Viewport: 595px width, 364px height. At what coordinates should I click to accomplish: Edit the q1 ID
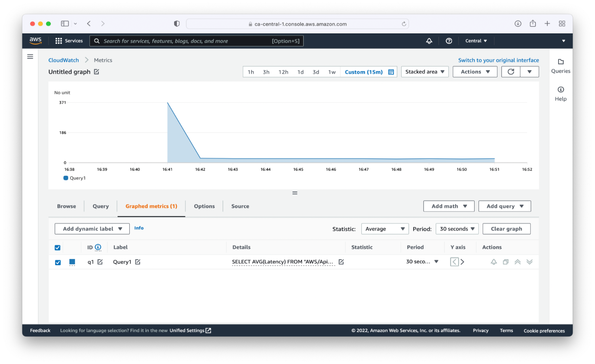click(100, 262)
